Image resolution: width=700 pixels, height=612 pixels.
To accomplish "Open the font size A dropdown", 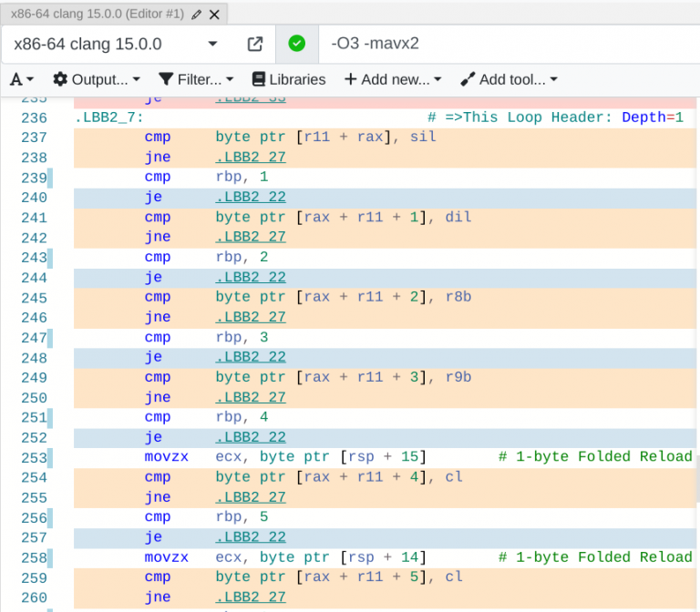I will (22, 79).
